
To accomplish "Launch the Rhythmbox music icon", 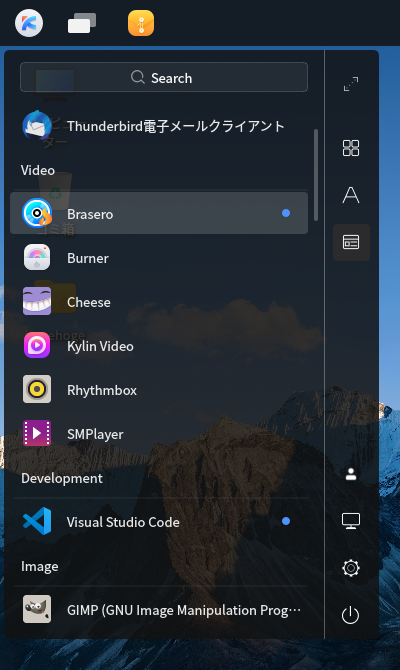I will point(37,389).
